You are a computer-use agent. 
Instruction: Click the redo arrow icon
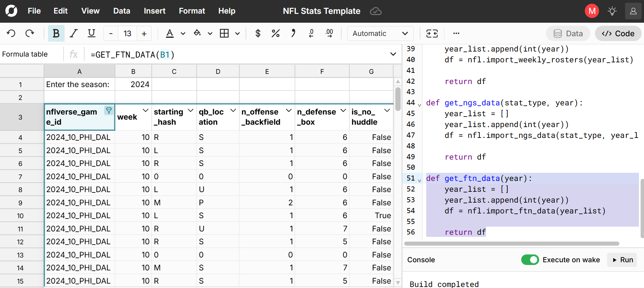(30, 33)
